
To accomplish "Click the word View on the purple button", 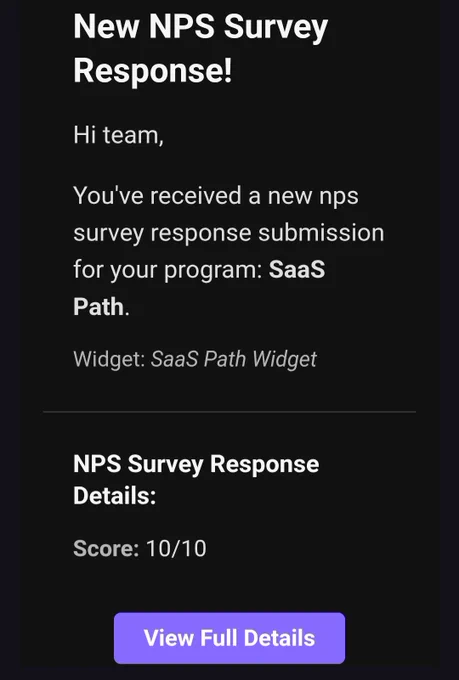I will [x=169, y=638].
